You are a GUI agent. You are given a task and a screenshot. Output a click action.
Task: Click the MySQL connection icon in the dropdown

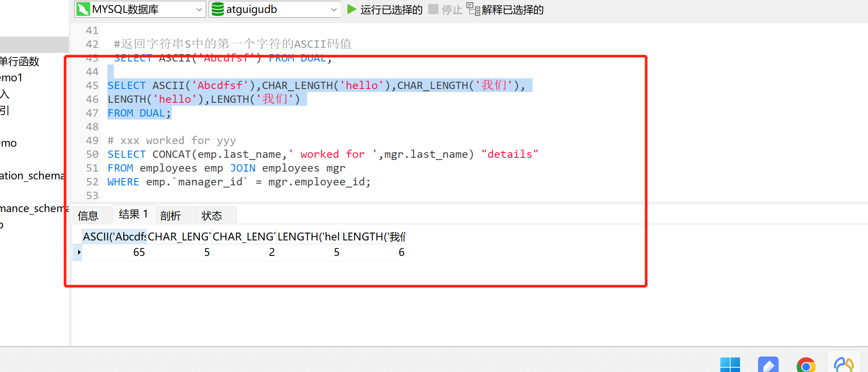pos(83,9)
